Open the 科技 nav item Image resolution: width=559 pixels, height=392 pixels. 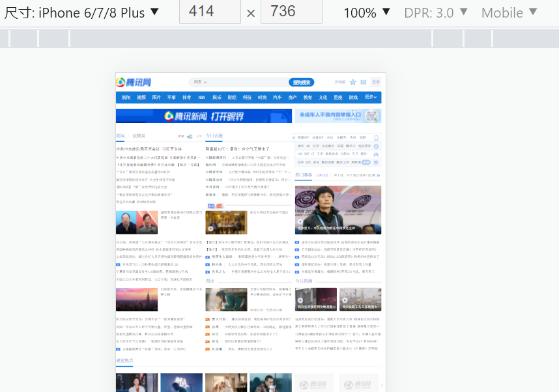[247, 97]
